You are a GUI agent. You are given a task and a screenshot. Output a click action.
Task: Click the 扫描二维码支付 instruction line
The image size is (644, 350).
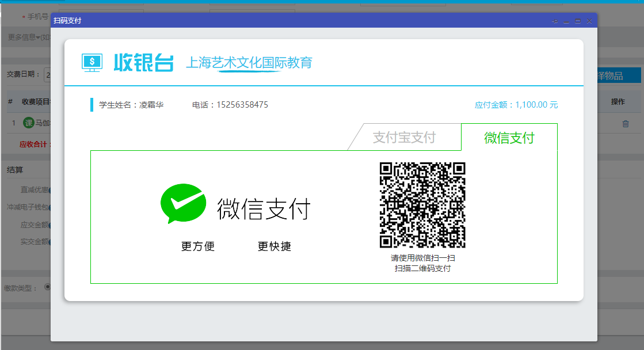click(422, 268)
